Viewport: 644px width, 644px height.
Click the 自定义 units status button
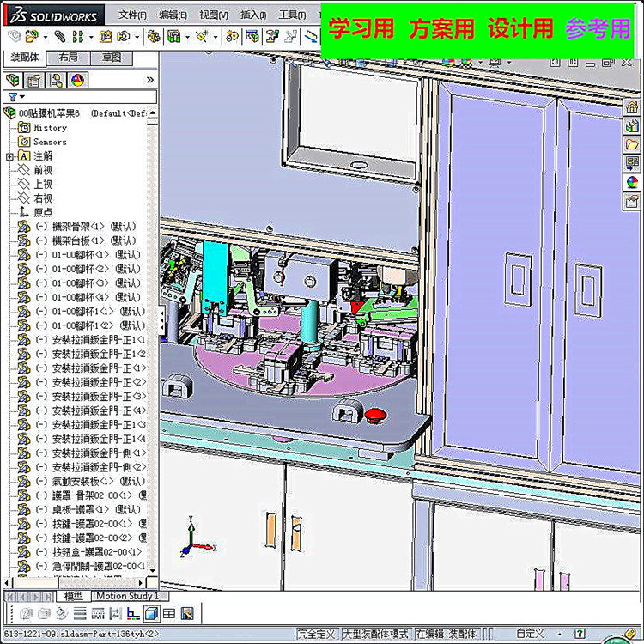point(530,634)
